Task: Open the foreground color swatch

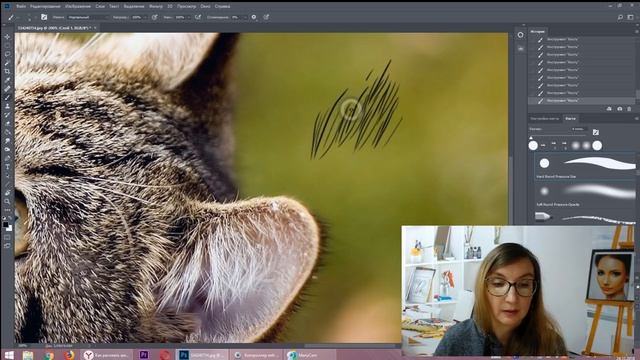Action: [x=5, y=224]
